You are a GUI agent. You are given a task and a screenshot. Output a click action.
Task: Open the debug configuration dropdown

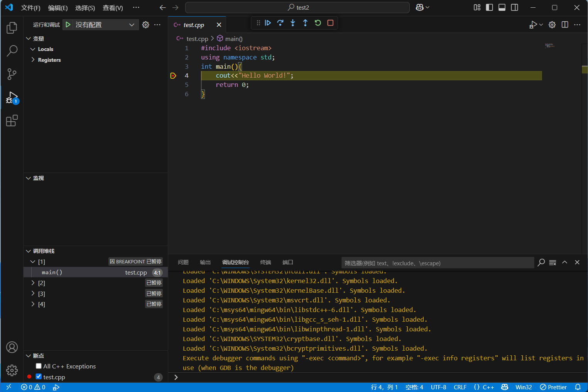(x=132, y=25)
